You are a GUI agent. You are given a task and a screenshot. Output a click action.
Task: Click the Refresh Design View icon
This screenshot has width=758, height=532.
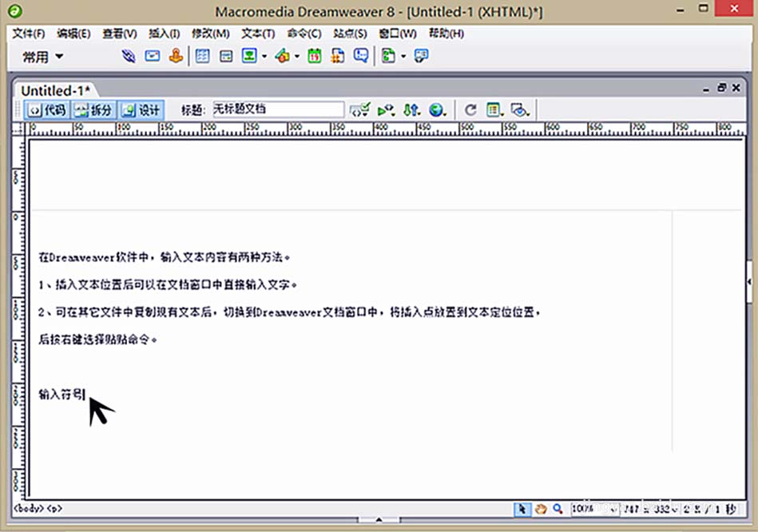pos(470,110)
